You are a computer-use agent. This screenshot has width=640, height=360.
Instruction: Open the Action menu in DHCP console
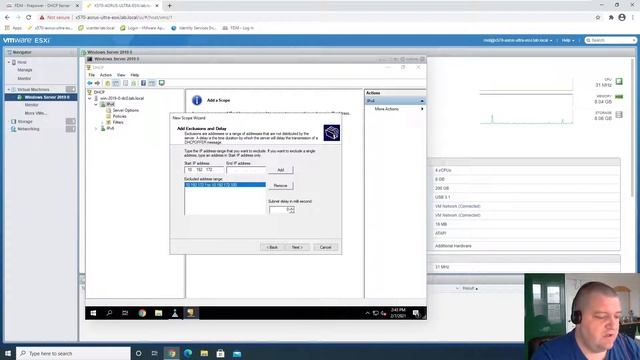click(x=106, y=75)
